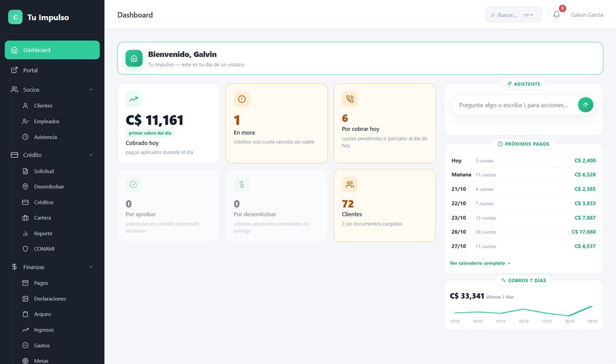Click the Pagos archive box icon

[25, 283]
